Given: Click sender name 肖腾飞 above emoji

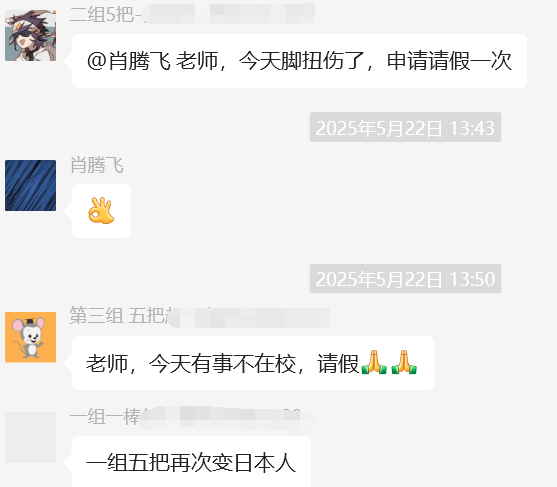Looking at the screenshot, I should 97,165.
